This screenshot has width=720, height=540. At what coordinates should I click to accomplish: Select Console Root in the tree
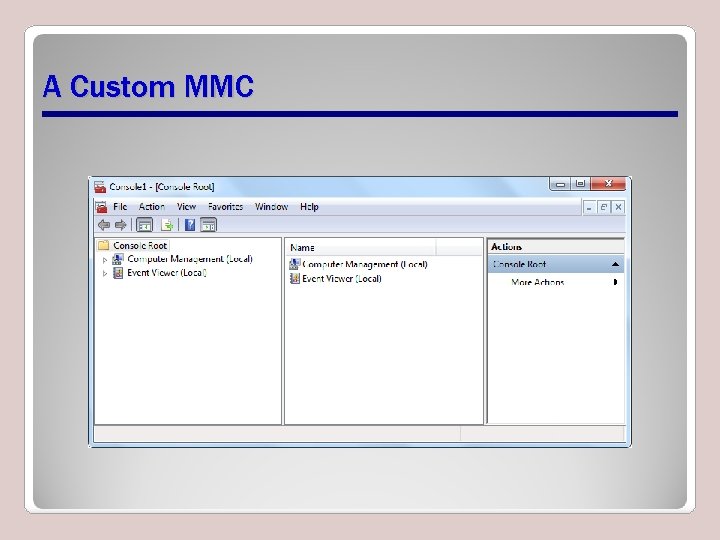[x=140, y=246]
